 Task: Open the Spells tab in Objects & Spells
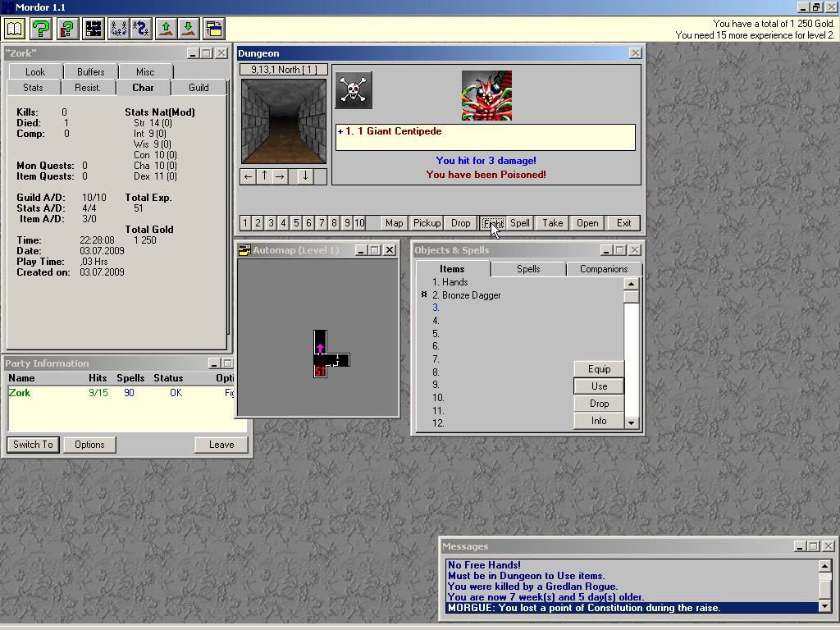528,269
